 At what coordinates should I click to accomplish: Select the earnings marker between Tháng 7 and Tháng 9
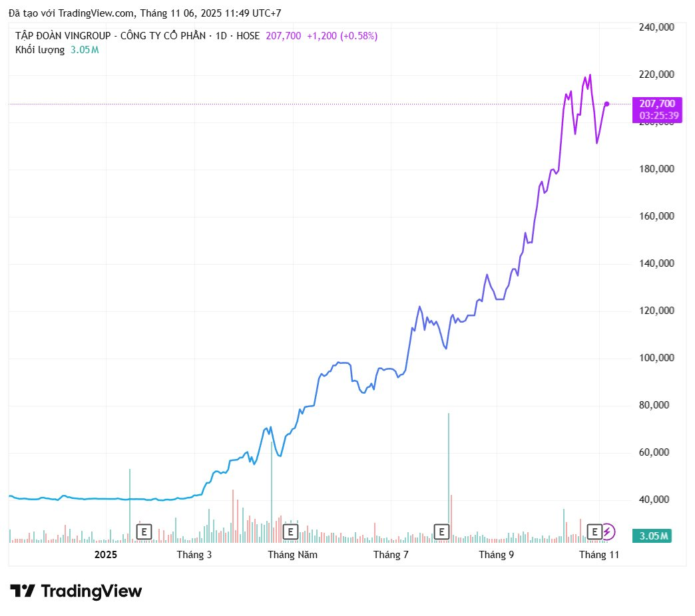[x=441, y=532]
